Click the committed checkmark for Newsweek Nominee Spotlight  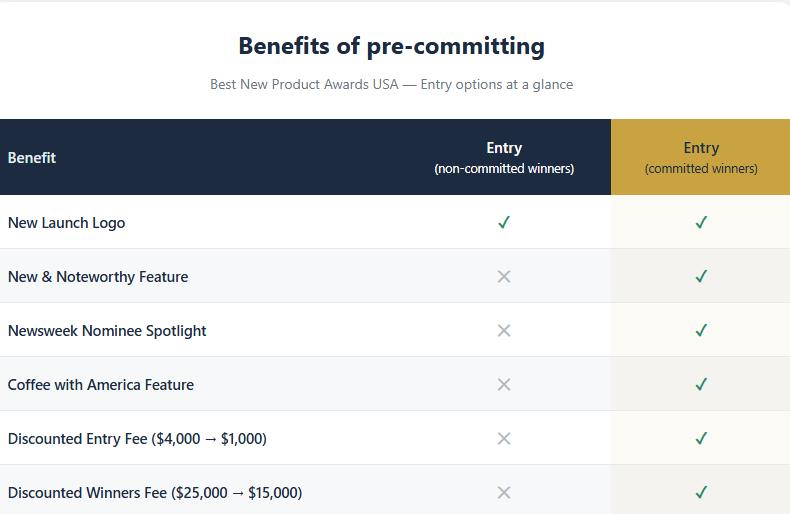point(701,331)
